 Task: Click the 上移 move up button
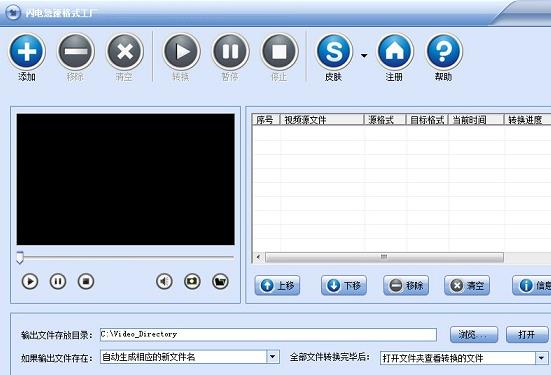click(277, 285)
